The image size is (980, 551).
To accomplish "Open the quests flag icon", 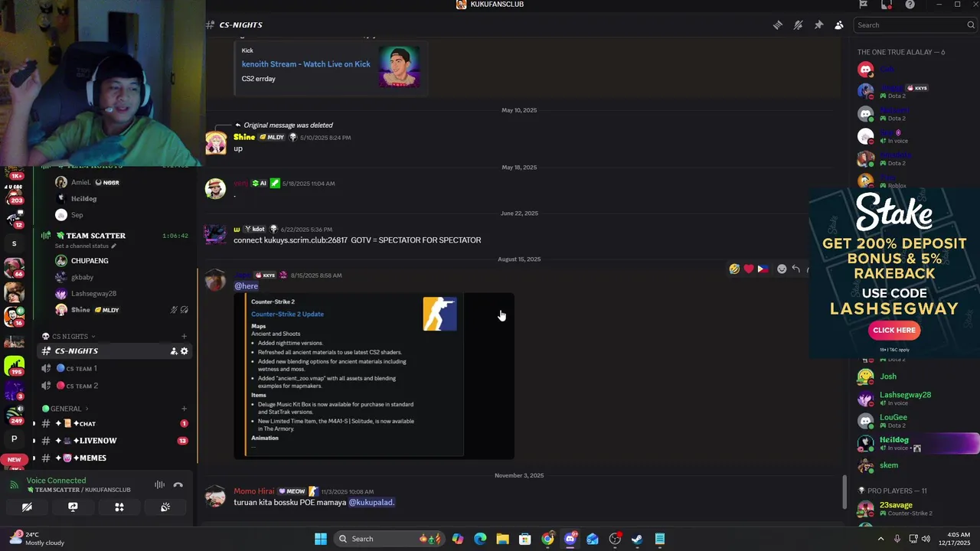I will click(x=863, y=5).
